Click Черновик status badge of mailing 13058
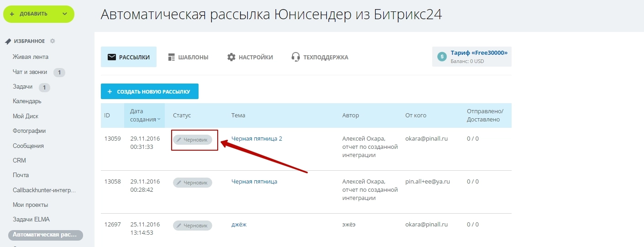Screen dimensions: 644x247 pyautogui.click(x=192, y=183)
